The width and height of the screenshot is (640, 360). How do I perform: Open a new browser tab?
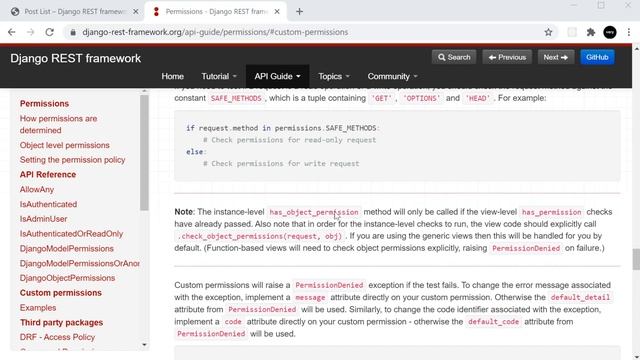[x=299, y=11]
